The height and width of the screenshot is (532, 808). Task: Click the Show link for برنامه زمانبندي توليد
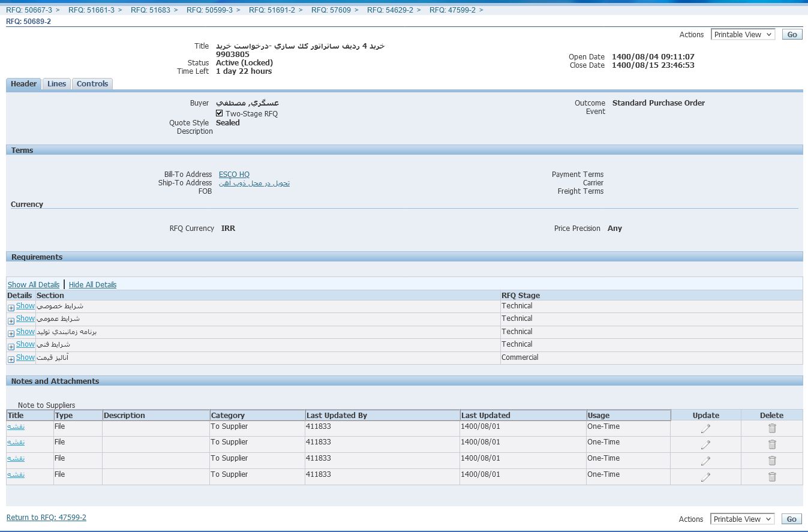tap(25, 332)
